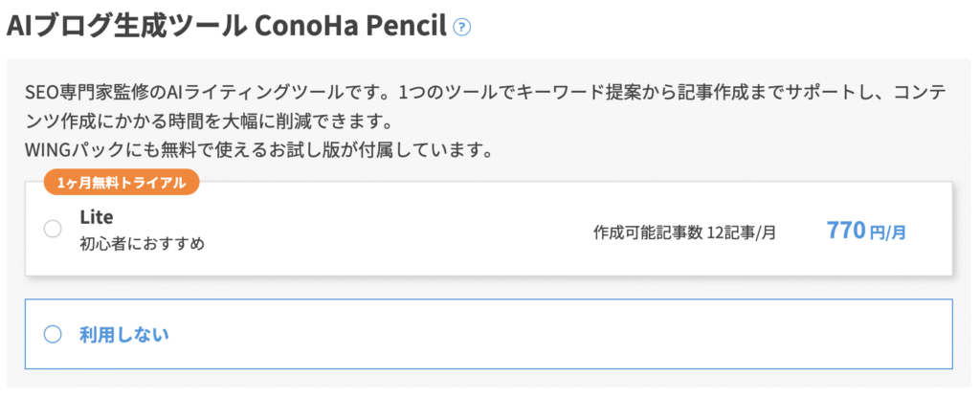Viewport: 980px width, 398px height.
Task: Click the WINGパック free trial sentence
Action: (x=256, y=150)
